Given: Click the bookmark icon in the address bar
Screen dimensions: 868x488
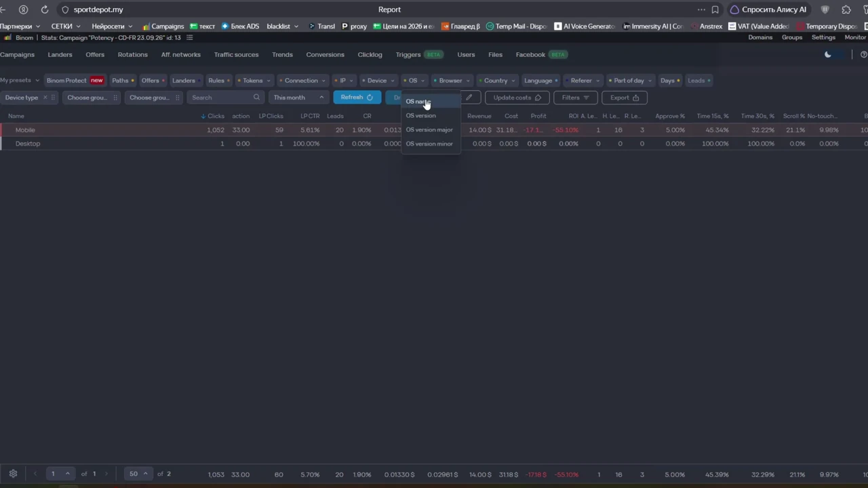Looking at the screenshot, I should [x=715, y=9].
